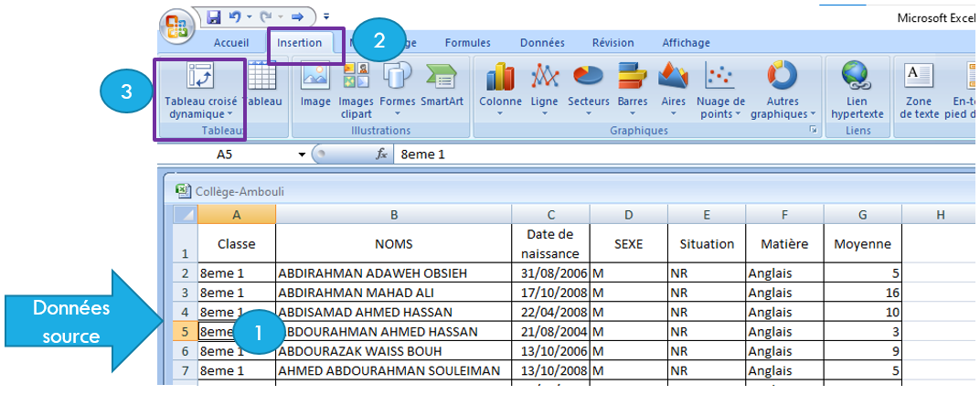The height and width of the screenshot is (395, 980).
Task: Click the NOMS header cell
Action: (x=394, y=244)
